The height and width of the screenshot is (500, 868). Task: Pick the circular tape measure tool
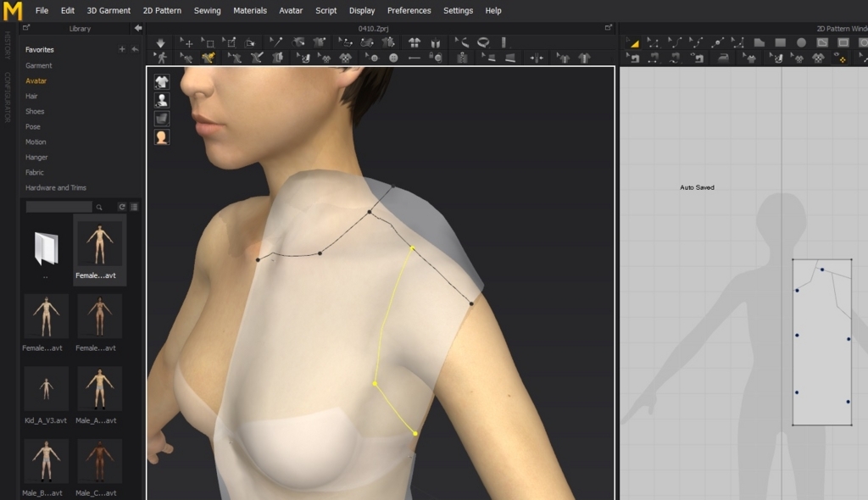(x=483, y=42)
